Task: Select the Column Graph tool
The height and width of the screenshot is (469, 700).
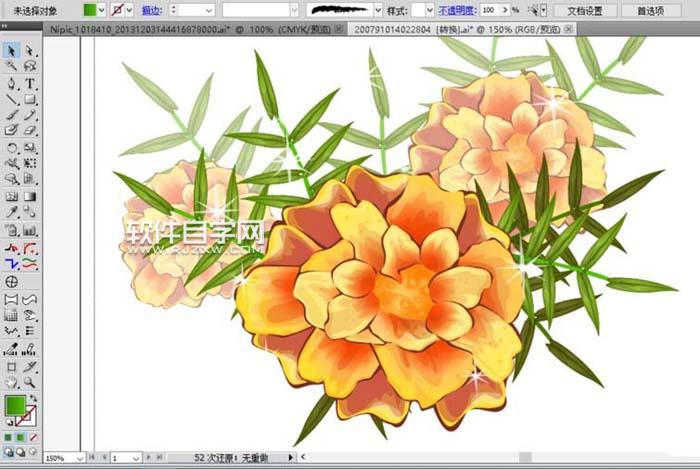Action: (30, 231)
